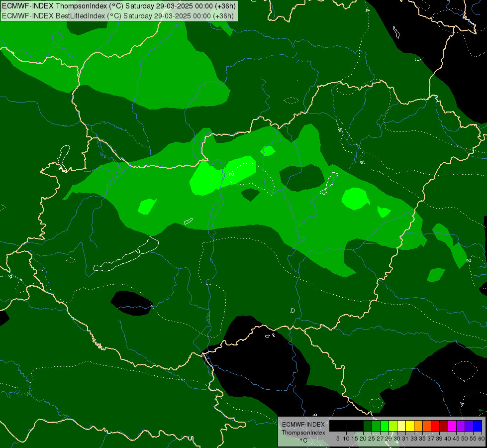Select the blue 55–60 legend swatch

click(478, 426)
